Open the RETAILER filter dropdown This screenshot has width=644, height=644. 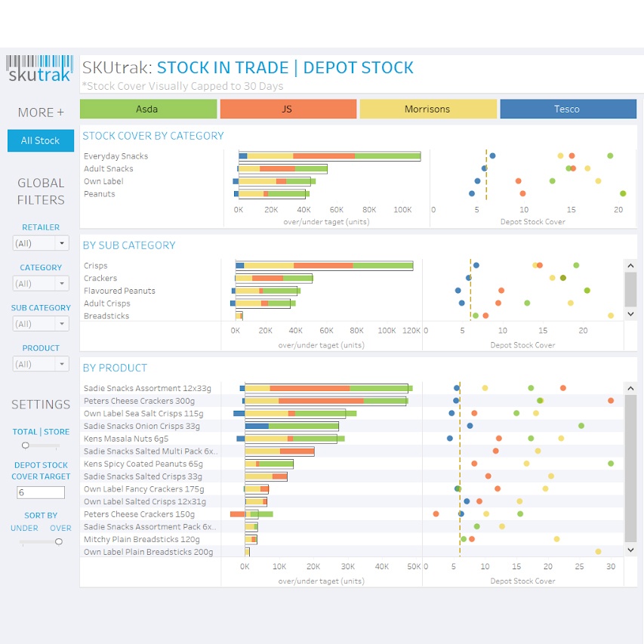click(x=62, y=243)
